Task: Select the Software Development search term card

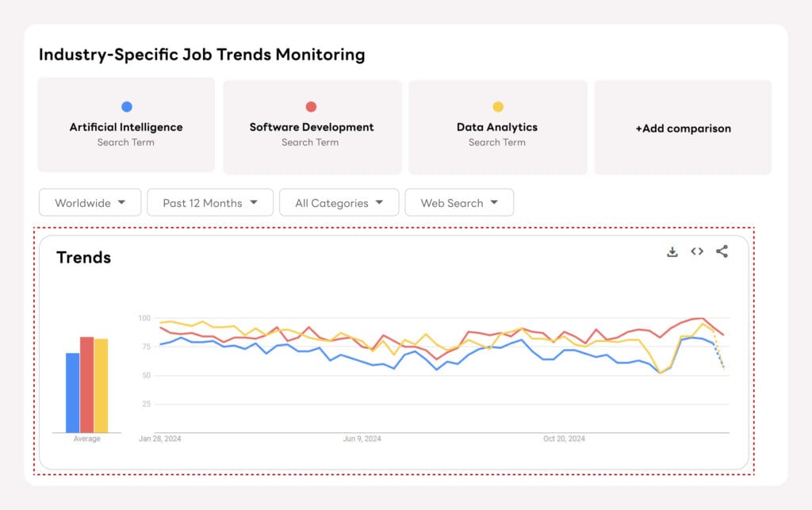Action: tap(312, 127)
